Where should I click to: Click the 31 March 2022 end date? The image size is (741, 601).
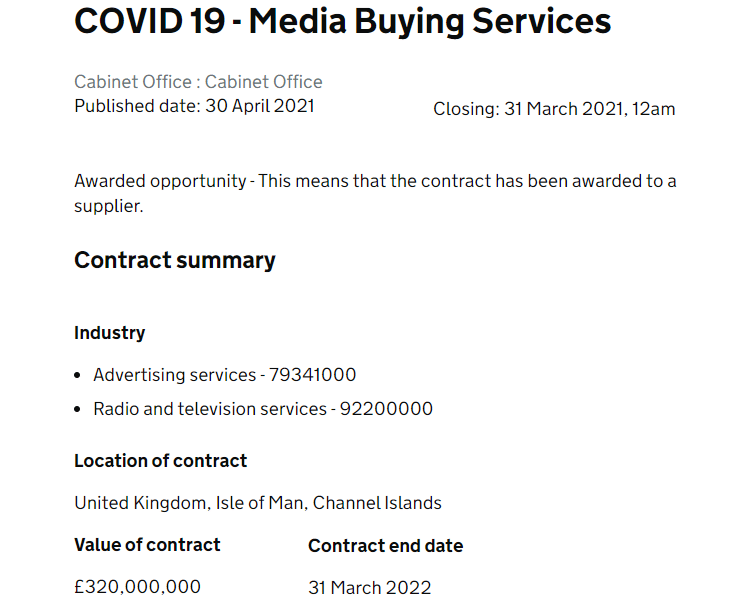click(x=370, y=588)
